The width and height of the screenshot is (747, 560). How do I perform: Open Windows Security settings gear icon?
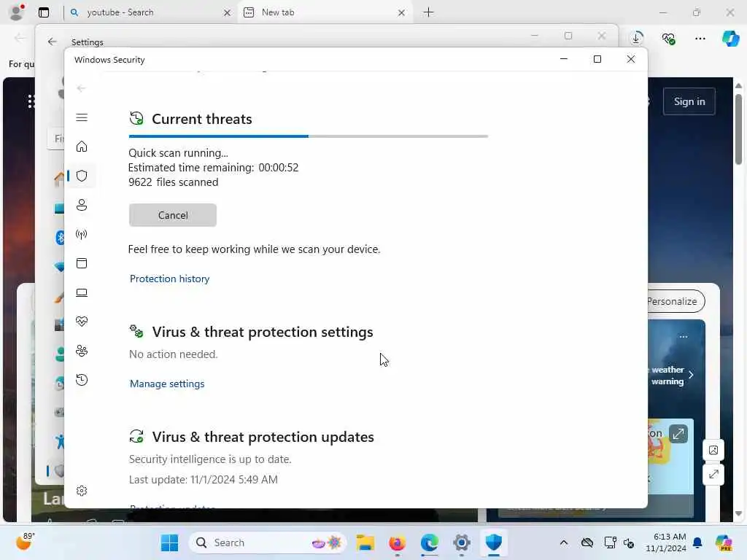82,491
